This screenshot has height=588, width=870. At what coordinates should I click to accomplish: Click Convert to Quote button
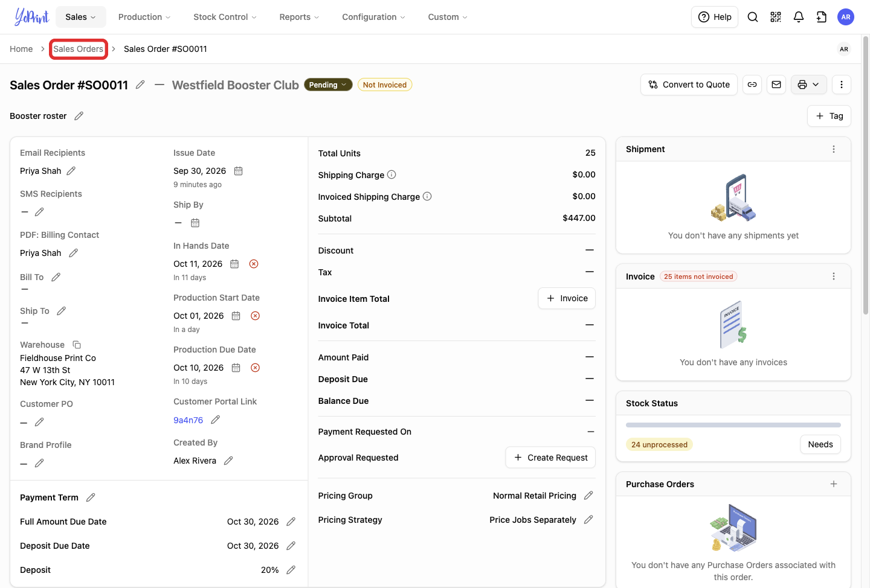click(689, 85)
